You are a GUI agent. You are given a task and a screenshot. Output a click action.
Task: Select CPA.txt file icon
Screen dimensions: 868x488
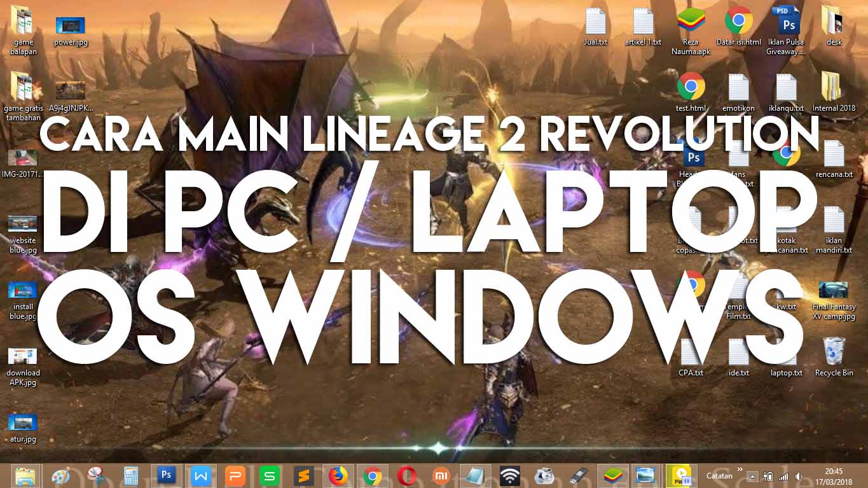point(691,358)
